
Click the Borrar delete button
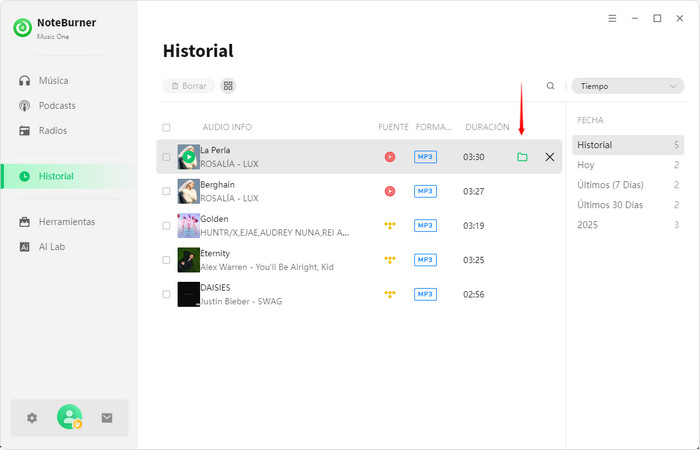pos(189,86)
